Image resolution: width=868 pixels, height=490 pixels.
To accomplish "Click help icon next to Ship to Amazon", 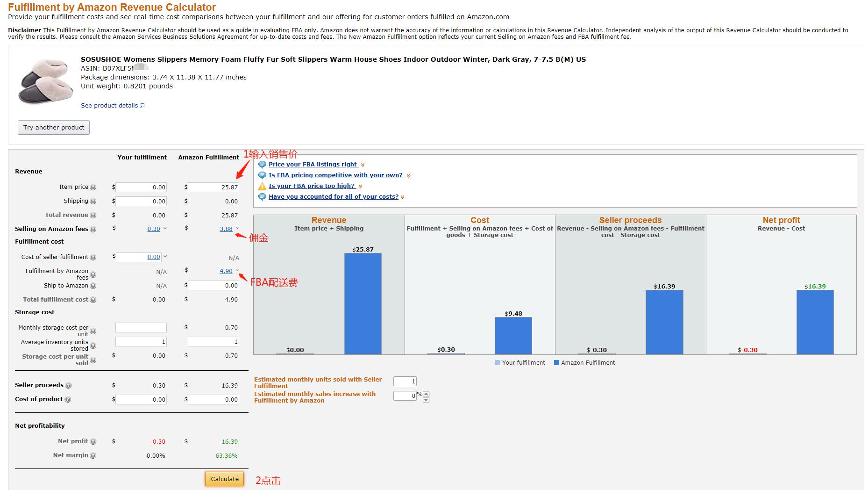I will [93, 286].
